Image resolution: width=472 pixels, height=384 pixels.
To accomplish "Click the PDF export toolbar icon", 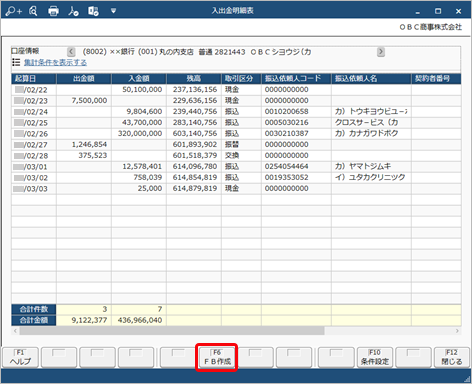I will [x=73, y=11].
